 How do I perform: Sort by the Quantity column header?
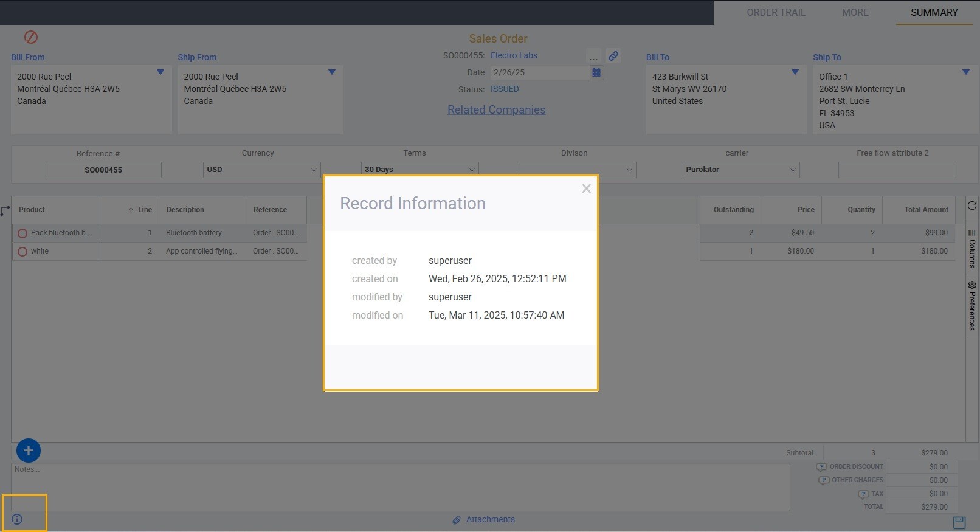[852, 210]
